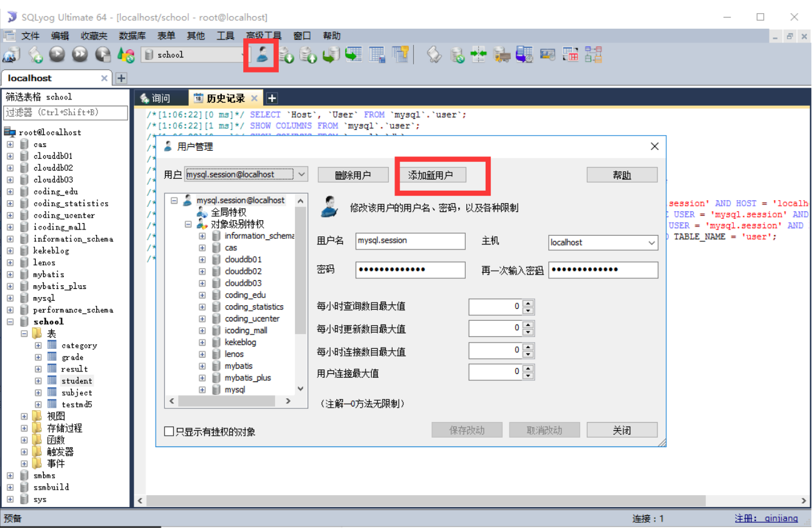
Task: Click the 帮助 button in user manager
Action: pos(622,175)
